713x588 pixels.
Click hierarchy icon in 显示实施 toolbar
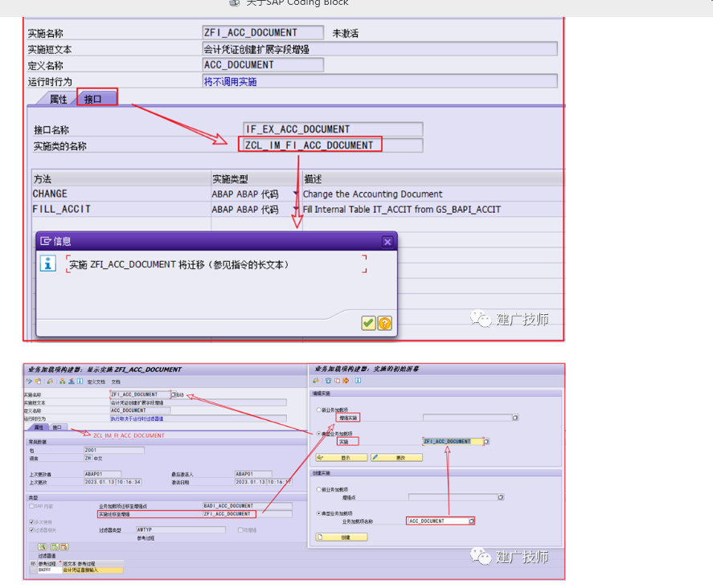pyautogui.click(x=62, y=382)
